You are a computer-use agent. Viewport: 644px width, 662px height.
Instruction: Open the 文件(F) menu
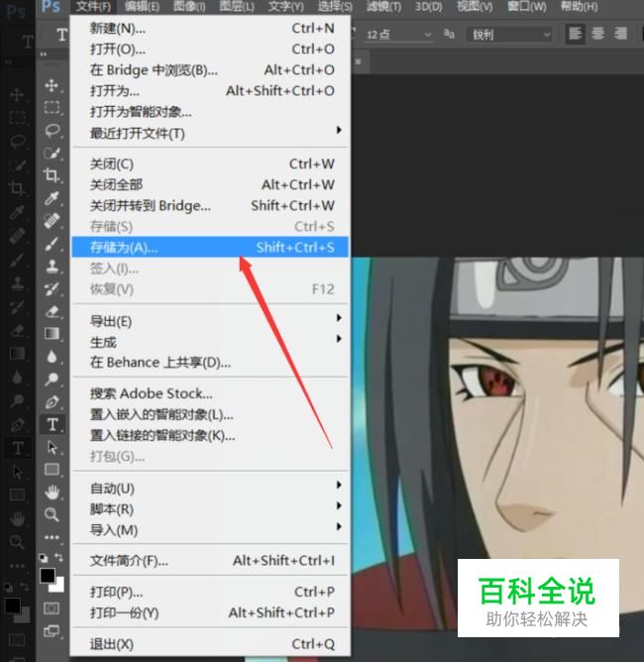(94, 7)
